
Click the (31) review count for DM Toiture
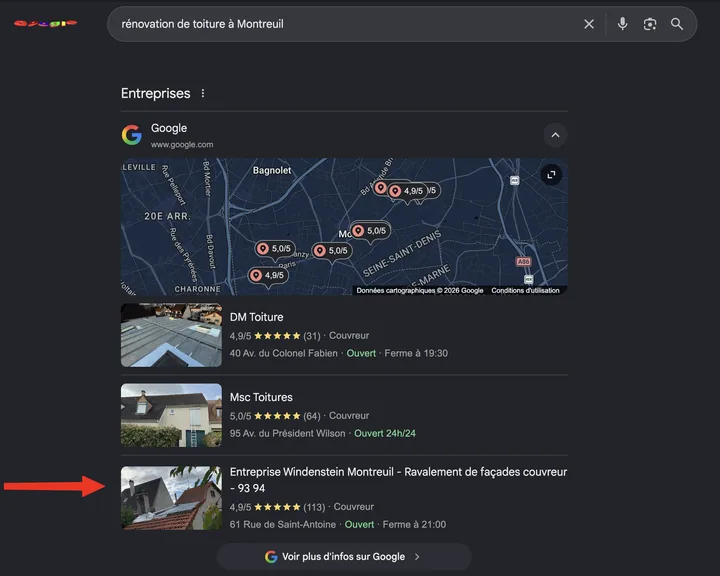(x=312, y=336)
